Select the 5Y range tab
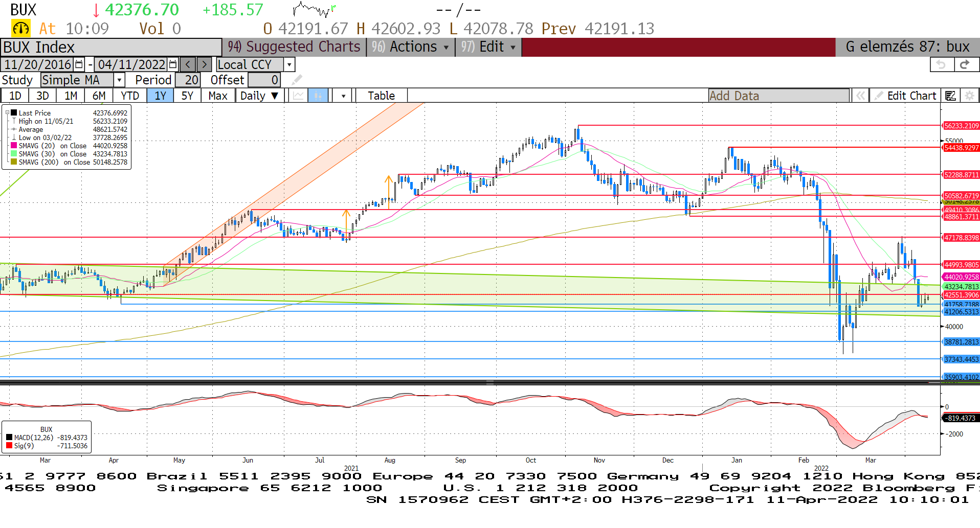Viewport: 980px width, 528px height. (187, 96)
